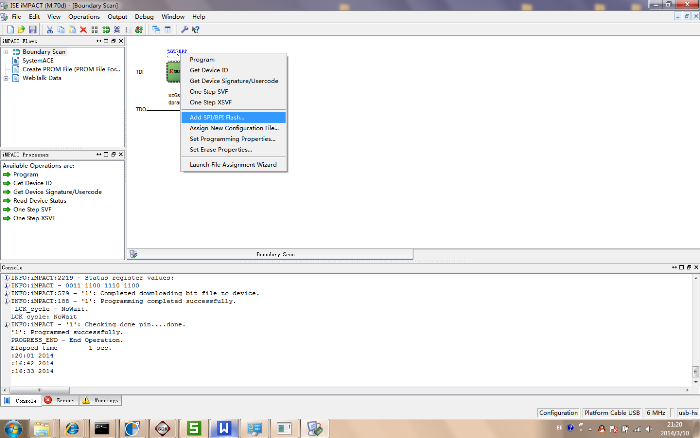This screenshot has width=700, height=438.
Task: Click the Help question-mark toolbar icon
Action: (x=195, y=30)
